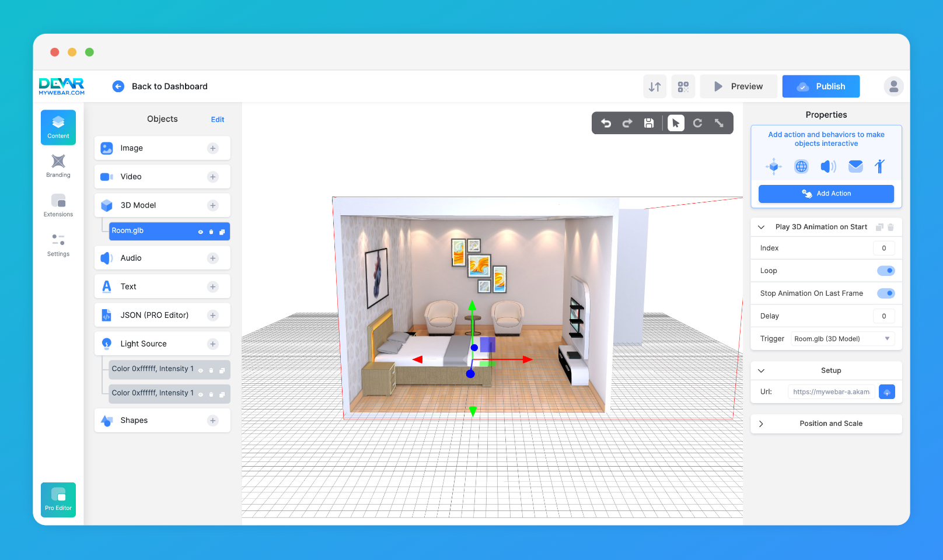This screenshot has width=943, height=560.
Task: Click the Undo icon above the canvas
Action: pos(606,123)
